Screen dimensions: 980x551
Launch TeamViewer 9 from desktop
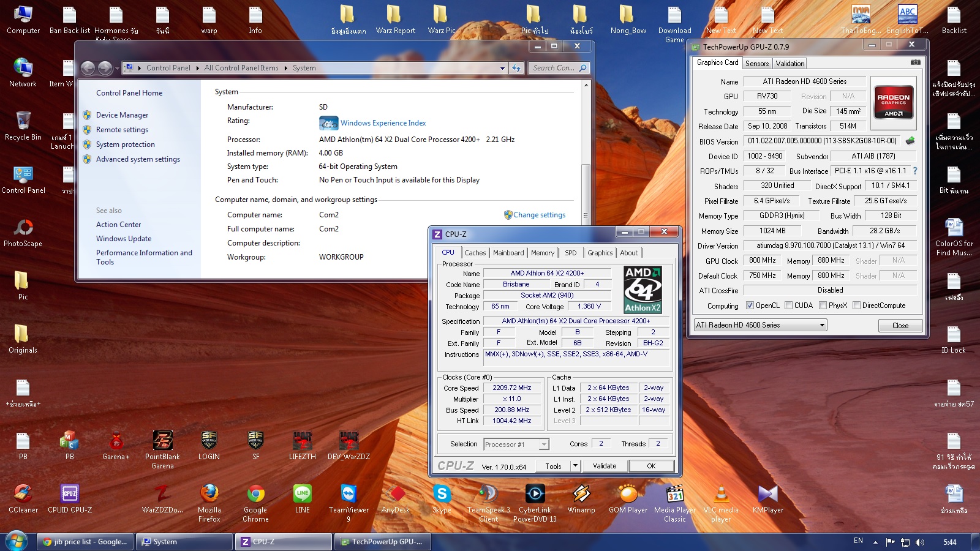(349, 494)
